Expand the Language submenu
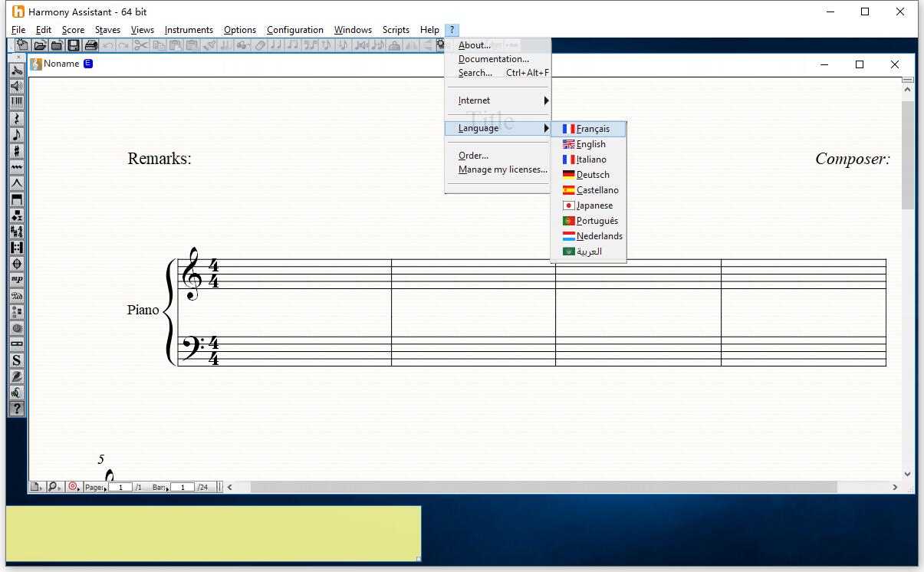This screenshot has width=924, height=572. [498, 128]
